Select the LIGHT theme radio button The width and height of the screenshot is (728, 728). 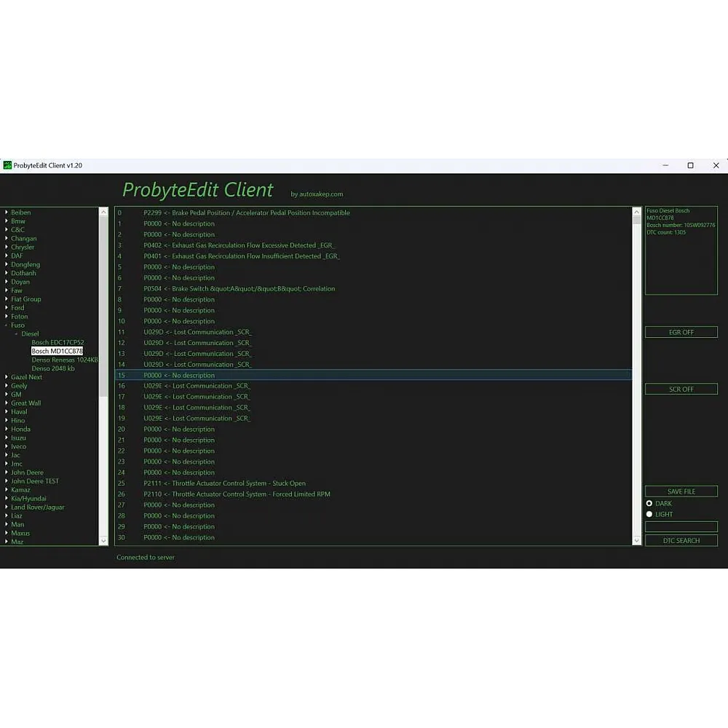click(x=649, y=514)
